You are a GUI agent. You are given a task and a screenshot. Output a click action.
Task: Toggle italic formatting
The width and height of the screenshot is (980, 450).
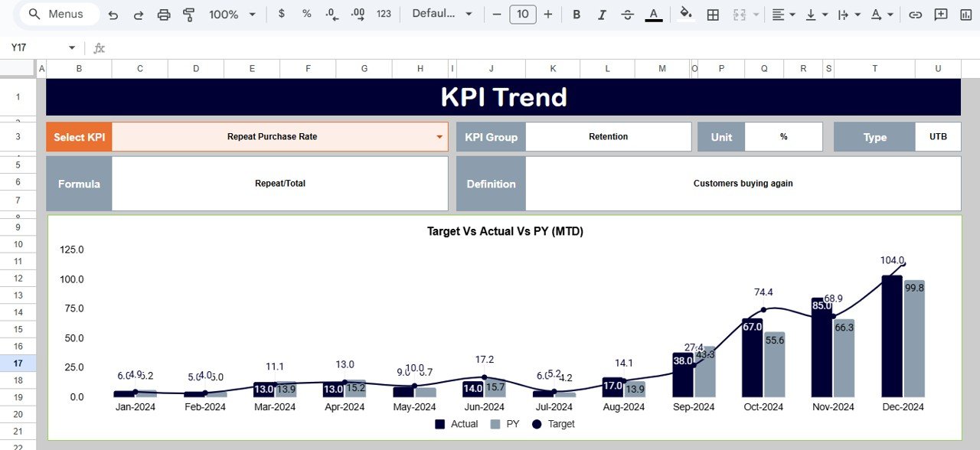point(602,14)
